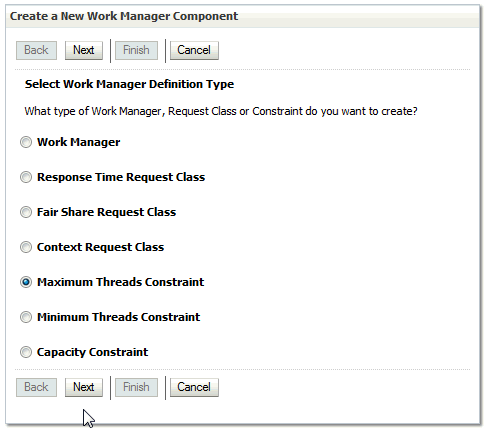Click the 'Create a New Work Manager Component' title bar
484x435 pixels.
coord(242,16)
